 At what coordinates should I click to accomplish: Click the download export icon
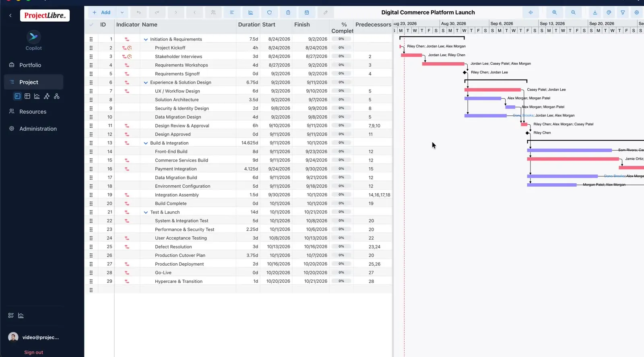point(595,12)
